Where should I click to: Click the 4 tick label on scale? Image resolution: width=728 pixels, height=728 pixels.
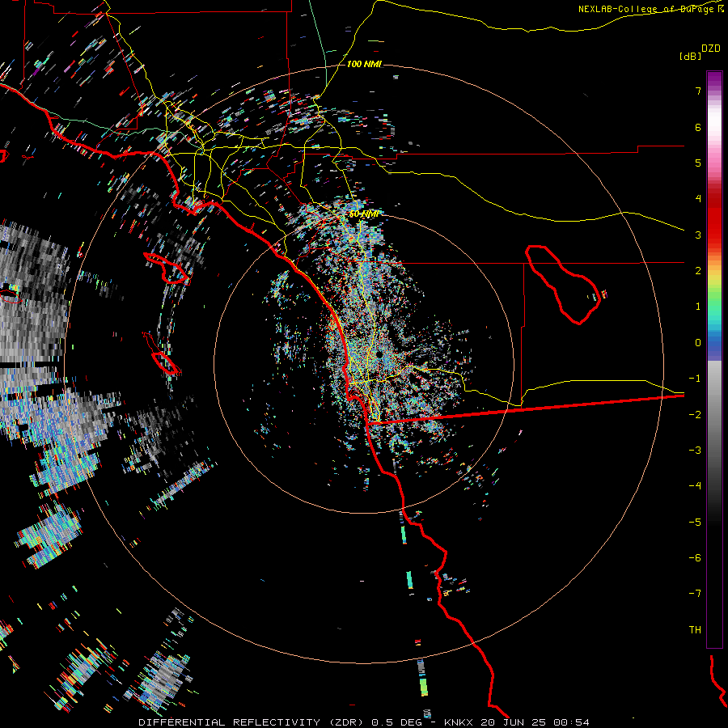coord(698,199)
